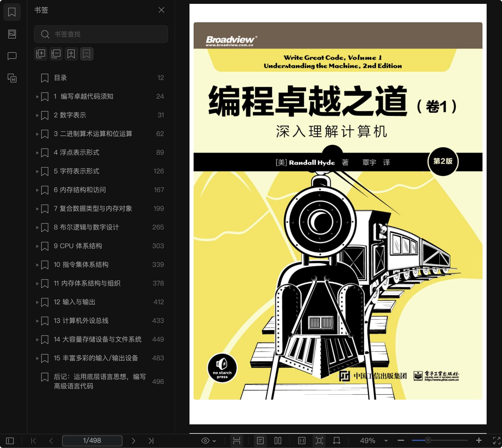This screenshot has height=448, width=502.
Task: Go to the first page
Action: (34, 441)
